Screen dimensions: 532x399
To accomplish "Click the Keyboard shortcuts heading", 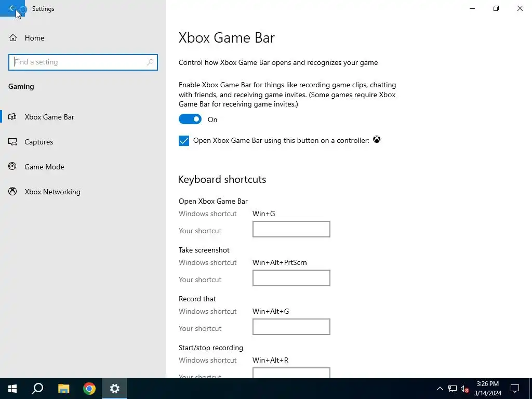I will tap(222, 179).
